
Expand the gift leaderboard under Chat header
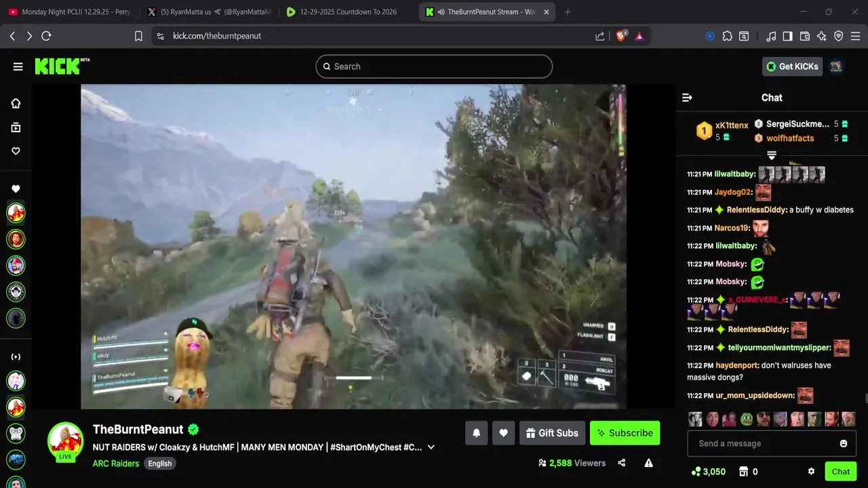[772, 155]
